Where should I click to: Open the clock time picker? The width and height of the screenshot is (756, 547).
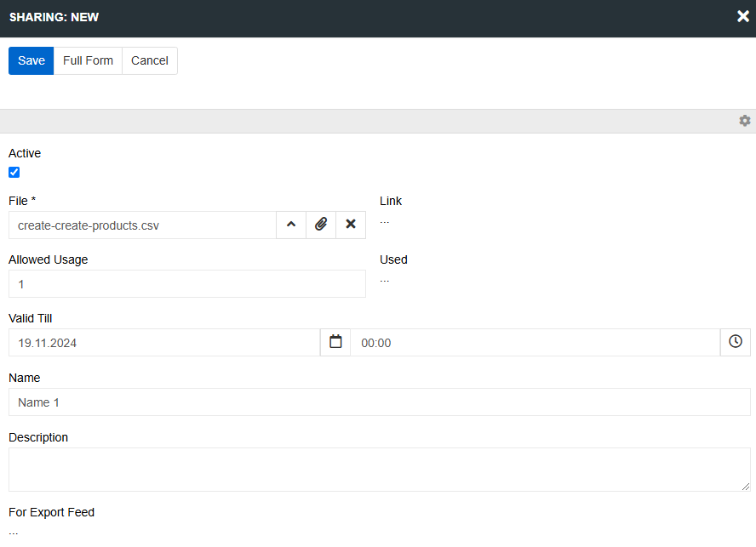(736, 343)
